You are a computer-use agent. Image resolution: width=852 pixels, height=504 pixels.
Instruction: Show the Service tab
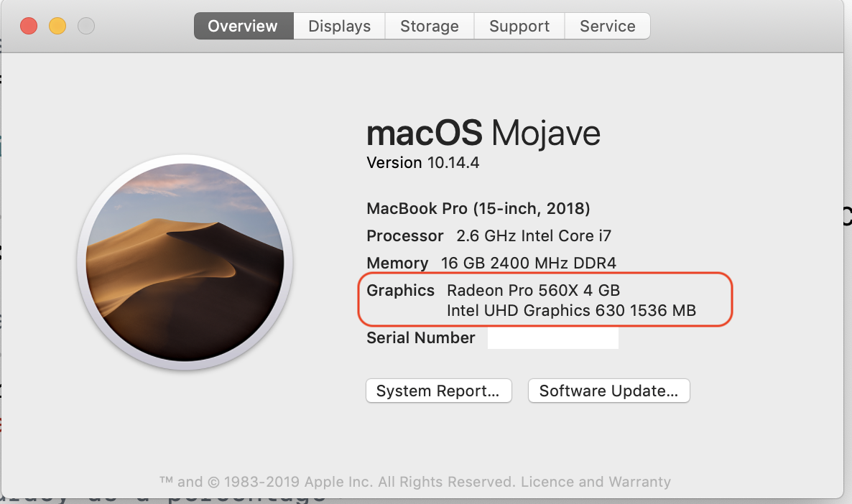tap(607, 27)
